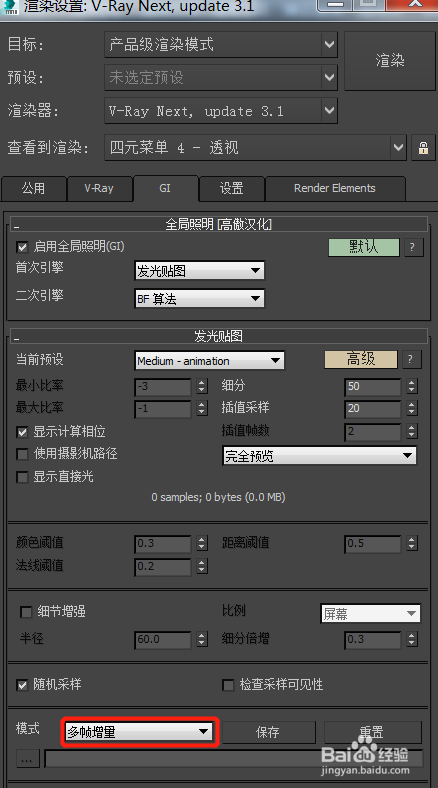Click the 细分 spinner arrows
Image resolution: width=438 pixels, height=788 pixels.
coord(412,386)
